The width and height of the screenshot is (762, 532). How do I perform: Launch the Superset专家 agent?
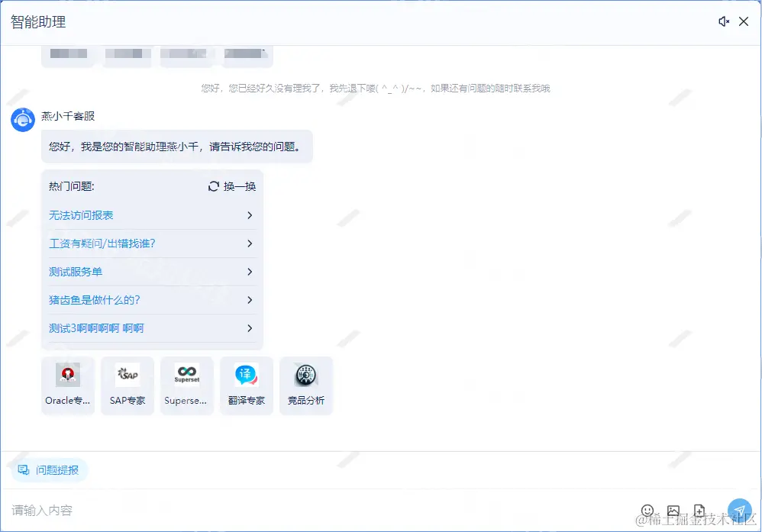pyautogui.click(x=186, y=385)
